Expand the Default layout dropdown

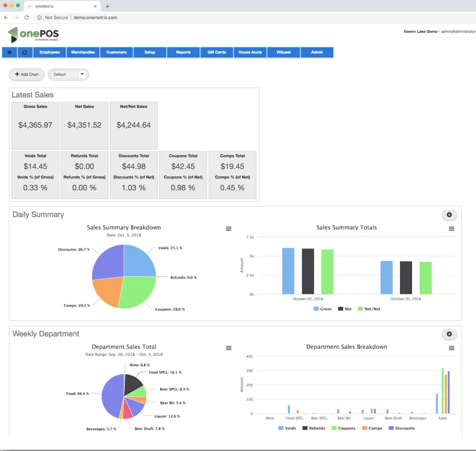68,74
